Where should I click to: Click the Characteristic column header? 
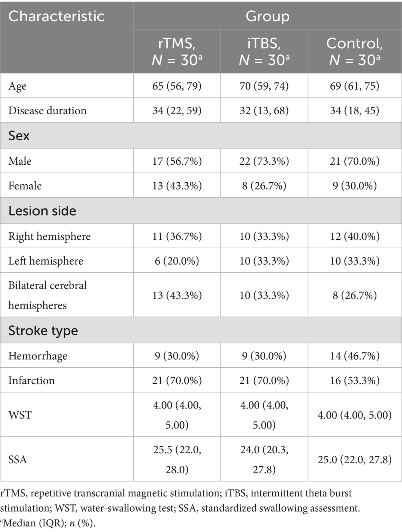56,16
